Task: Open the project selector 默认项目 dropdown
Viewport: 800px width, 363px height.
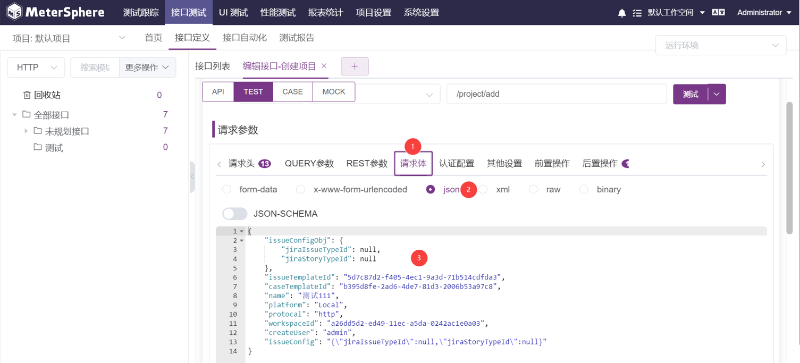Action: tap(69, 38)
